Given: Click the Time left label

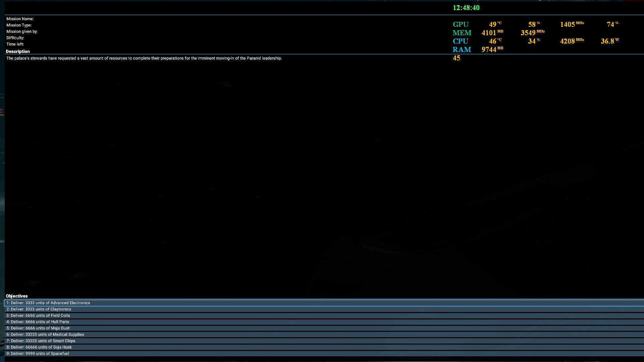Looking at the screenshot, I should pyautogui.click(x=15, y=44).
